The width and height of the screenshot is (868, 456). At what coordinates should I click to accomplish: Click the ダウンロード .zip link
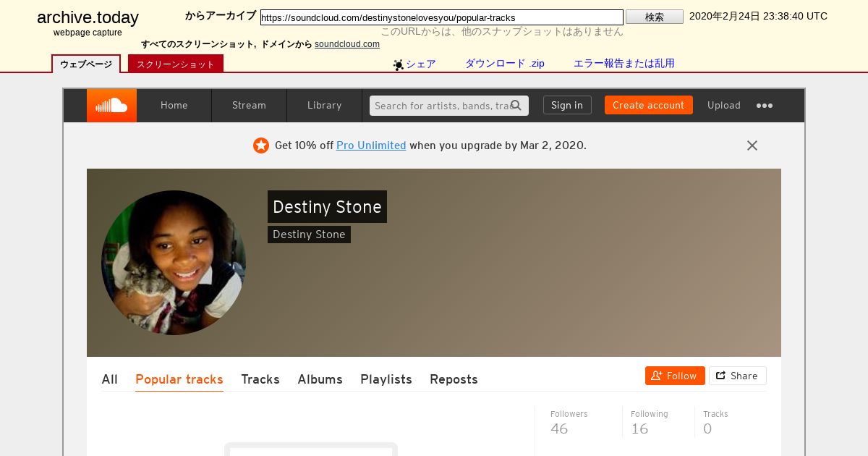point(505,64)
